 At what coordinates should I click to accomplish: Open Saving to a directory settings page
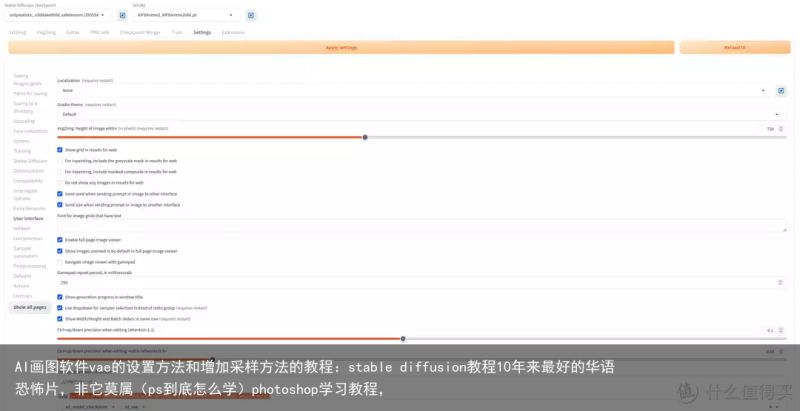pos(25,107)
